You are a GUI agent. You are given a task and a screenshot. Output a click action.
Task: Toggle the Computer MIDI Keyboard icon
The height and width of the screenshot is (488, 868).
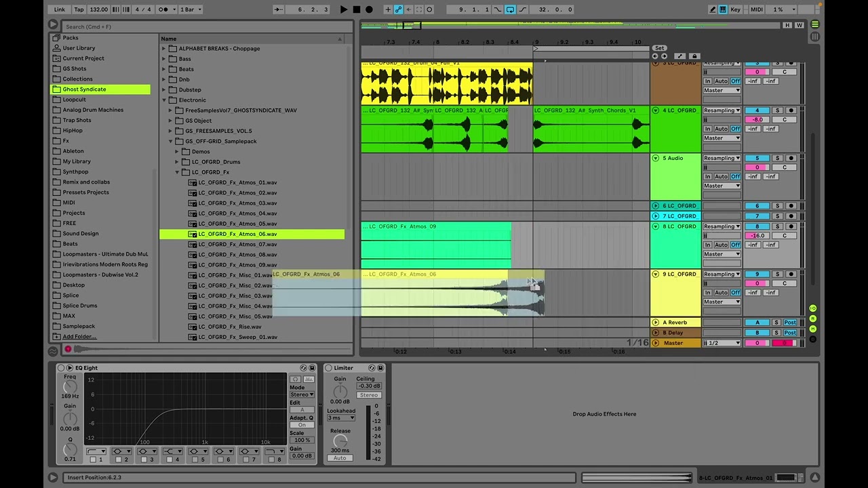tap(724, 9)
